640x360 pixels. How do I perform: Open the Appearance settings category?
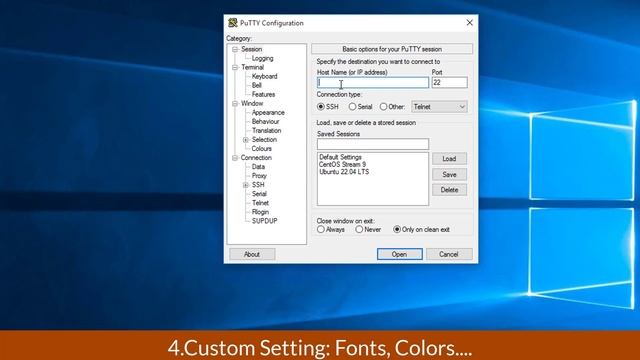click(x=268, y=113)
